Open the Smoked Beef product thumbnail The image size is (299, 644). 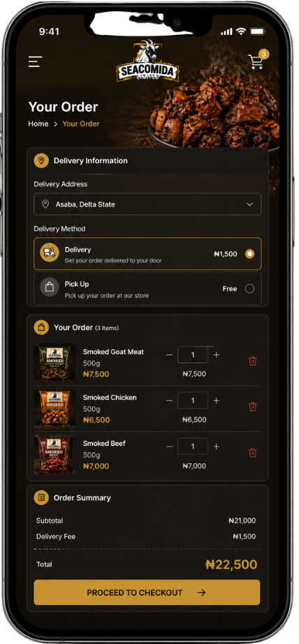click(x=54, y=454)
